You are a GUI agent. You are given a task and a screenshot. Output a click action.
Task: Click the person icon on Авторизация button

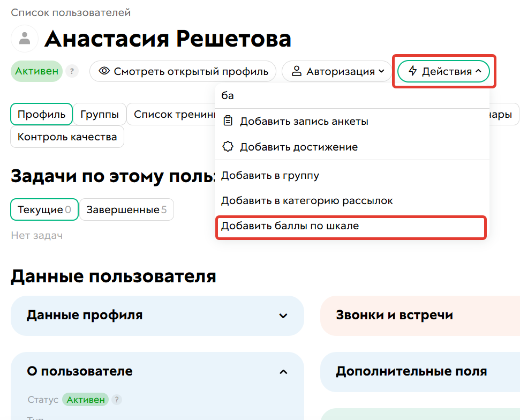pyautogui.click(x=298, y=71)
